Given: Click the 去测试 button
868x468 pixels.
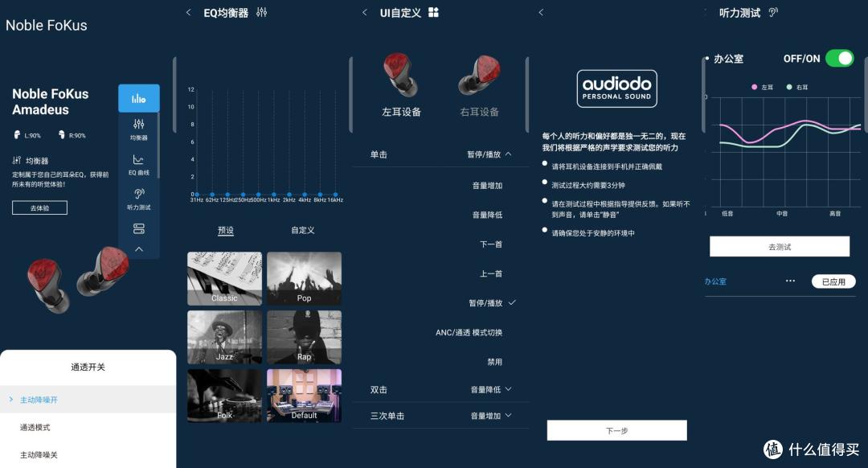Looking at the screenshot, I should point(780,246).
